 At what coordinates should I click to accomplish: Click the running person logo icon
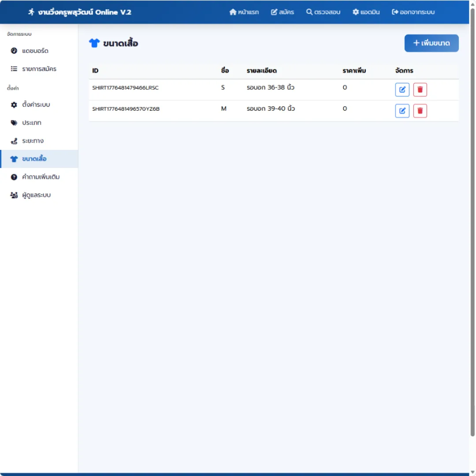point(31,12)
